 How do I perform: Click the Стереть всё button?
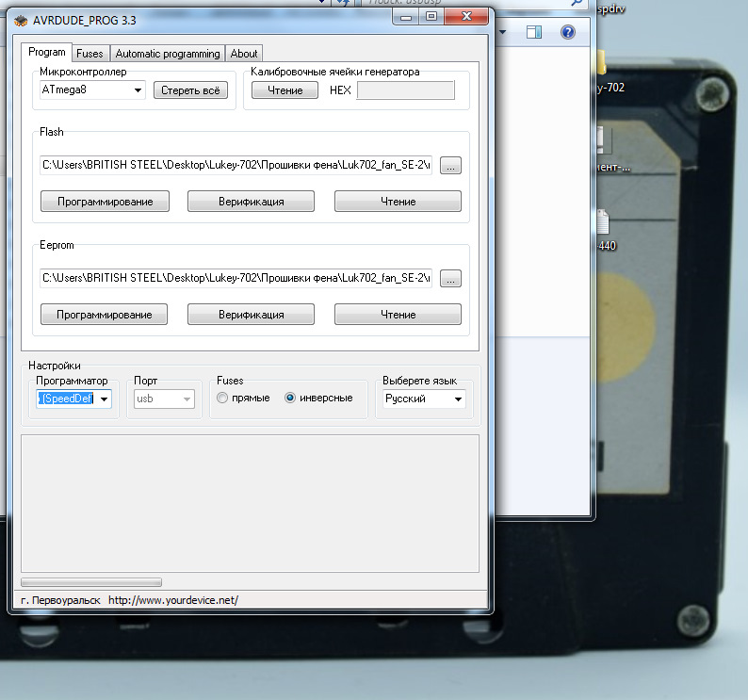point(190,90)
